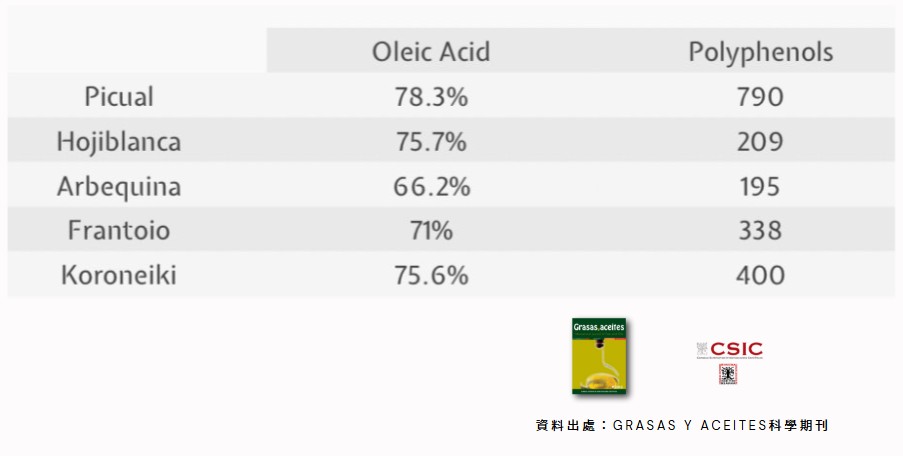Select the Frantoio row label
The width and height of the screenshot is (903, 456).
[x=119, y=231]
